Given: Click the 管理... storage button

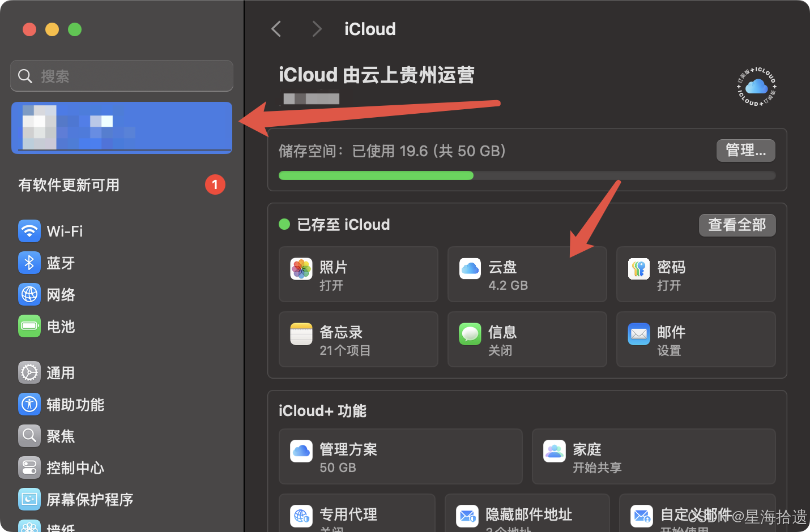Looking at the screenshot, I should 745,151.
